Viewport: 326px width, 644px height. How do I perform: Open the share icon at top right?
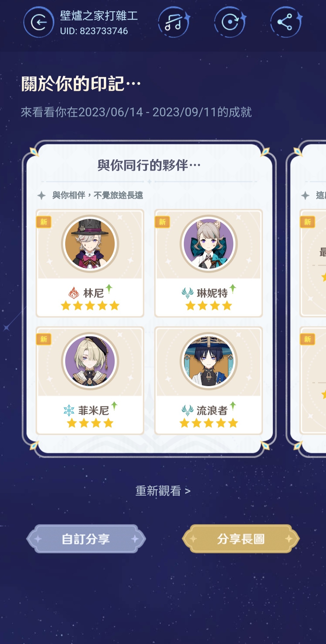tap(286, 22)
